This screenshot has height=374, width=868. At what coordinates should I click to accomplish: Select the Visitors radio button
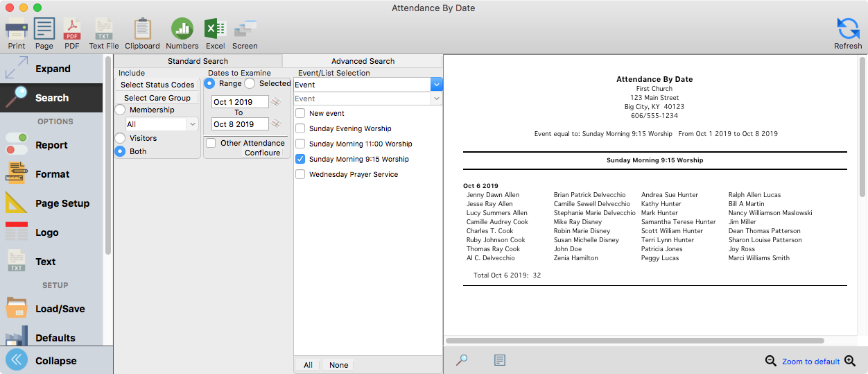(120, 138)
